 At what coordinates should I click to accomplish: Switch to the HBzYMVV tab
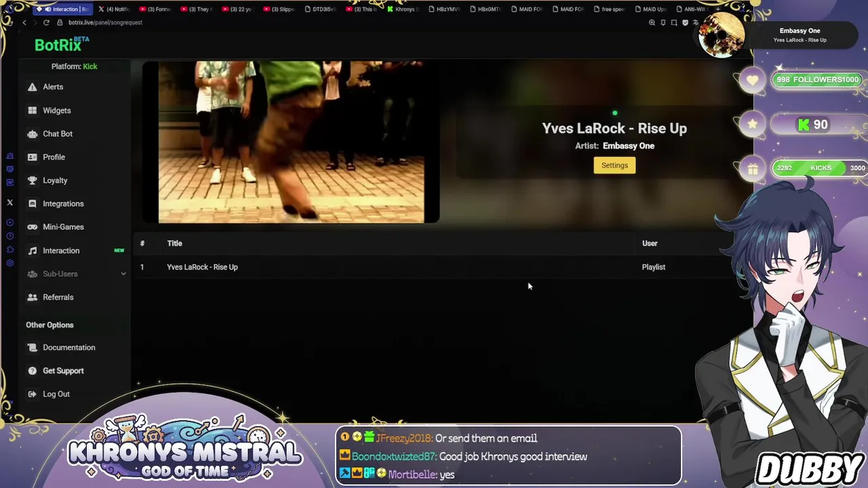pyautogui.click(x=445, y=9)
